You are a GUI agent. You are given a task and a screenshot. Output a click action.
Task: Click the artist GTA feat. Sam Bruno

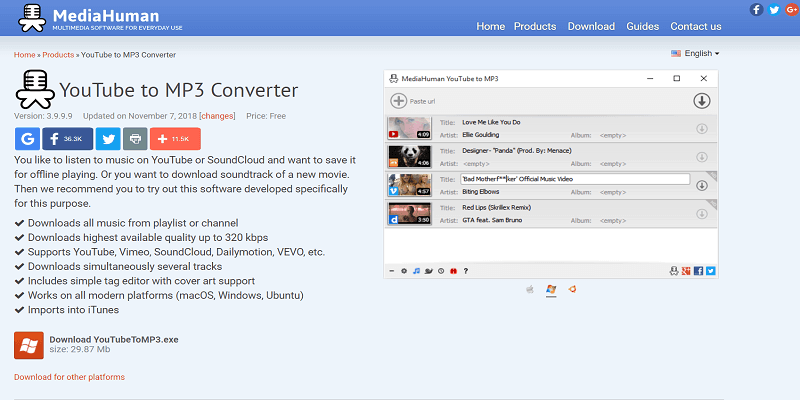pos(492,220)
